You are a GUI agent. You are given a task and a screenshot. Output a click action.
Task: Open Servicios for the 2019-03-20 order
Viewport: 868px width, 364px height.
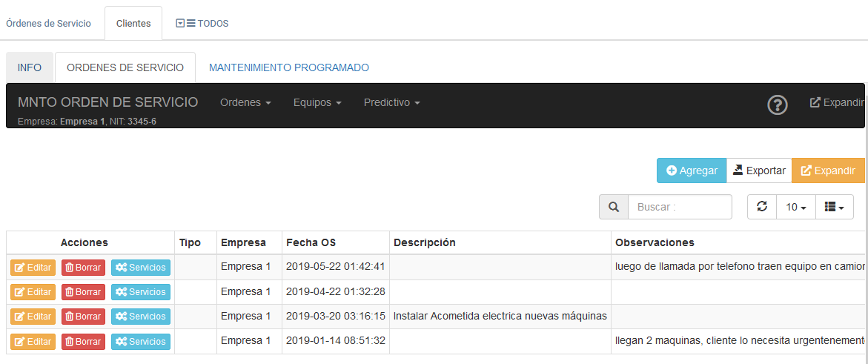coord(140,317)
